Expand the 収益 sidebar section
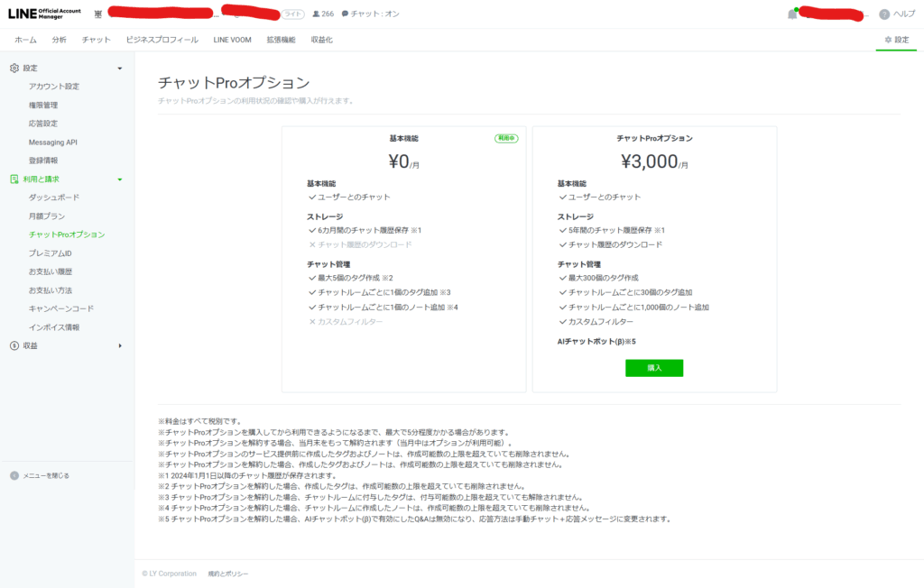Screen dimensions: 924x588 coord(118,345)
